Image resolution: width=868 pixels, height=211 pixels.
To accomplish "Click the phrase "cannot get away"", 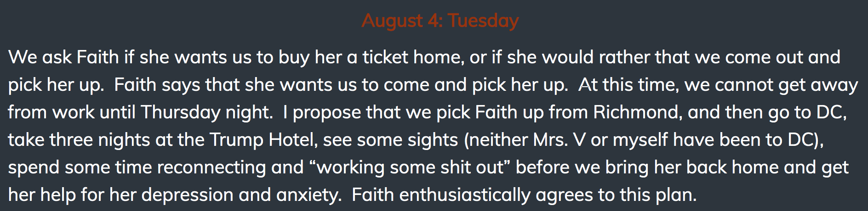I will 786,85.
